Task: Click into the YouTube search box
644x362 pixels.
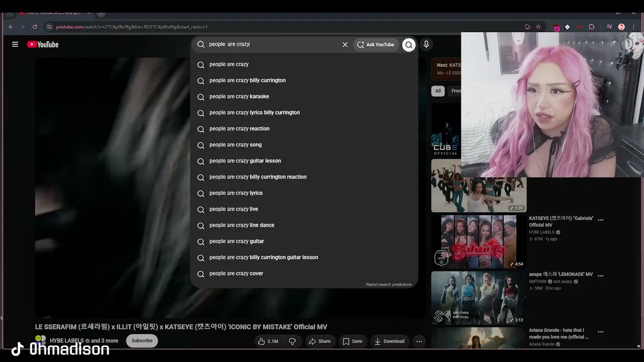Action: tap(272, 44)
